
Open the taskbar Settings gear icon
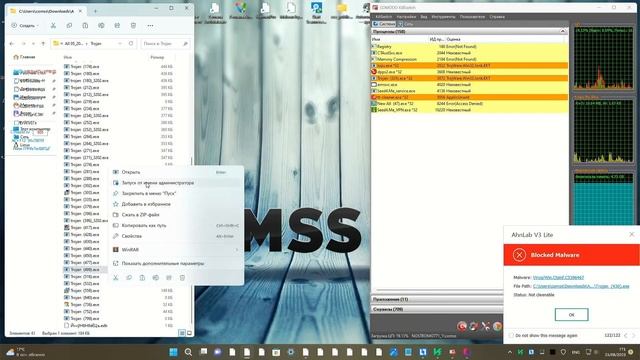coord(291,352)
